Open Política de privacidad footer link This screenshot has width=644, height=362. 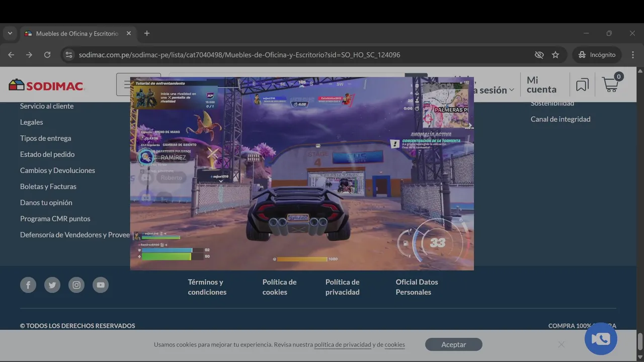tap(343, 287)
